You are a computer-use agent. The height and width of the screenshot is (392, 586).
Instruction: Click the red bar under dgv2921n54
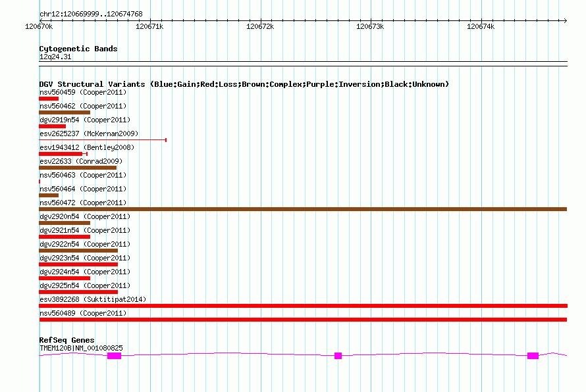[x=65, y=237]
